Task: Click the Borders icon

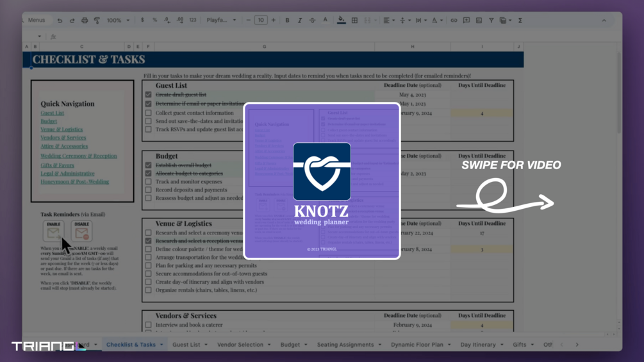Action: tap(354, 20)
